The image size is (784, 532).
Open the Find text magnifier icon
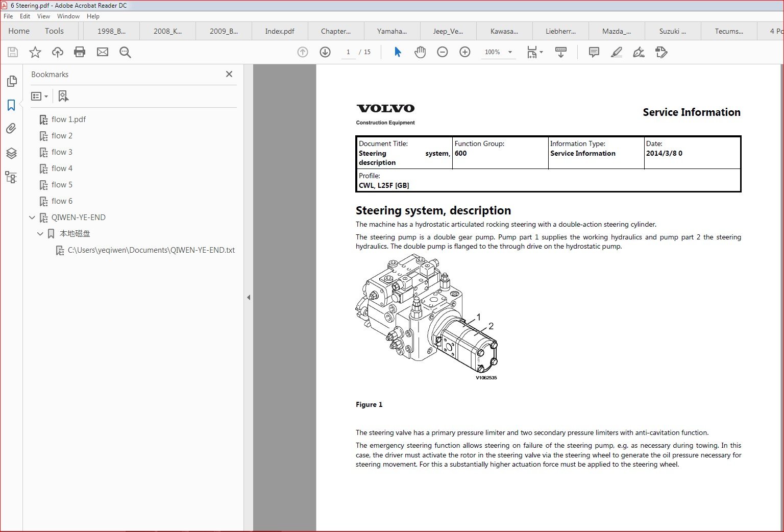coord(125,52)
